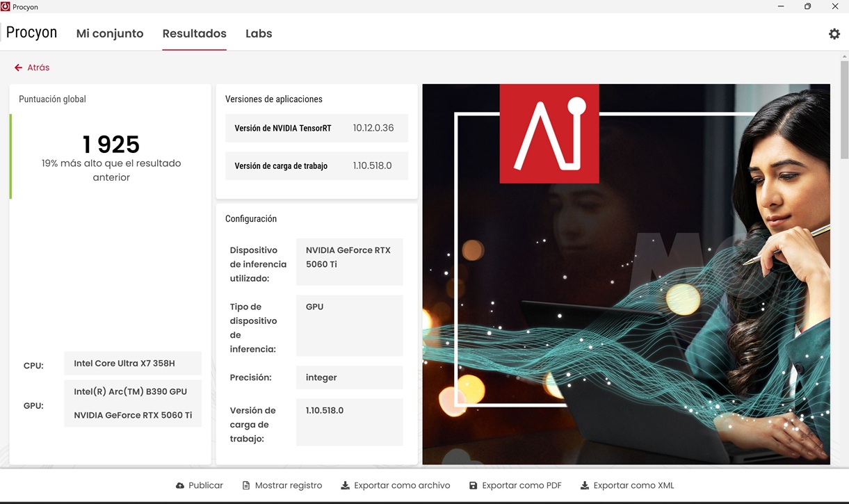
Task: Select the Resultados tab
Action: pos(194,33)
